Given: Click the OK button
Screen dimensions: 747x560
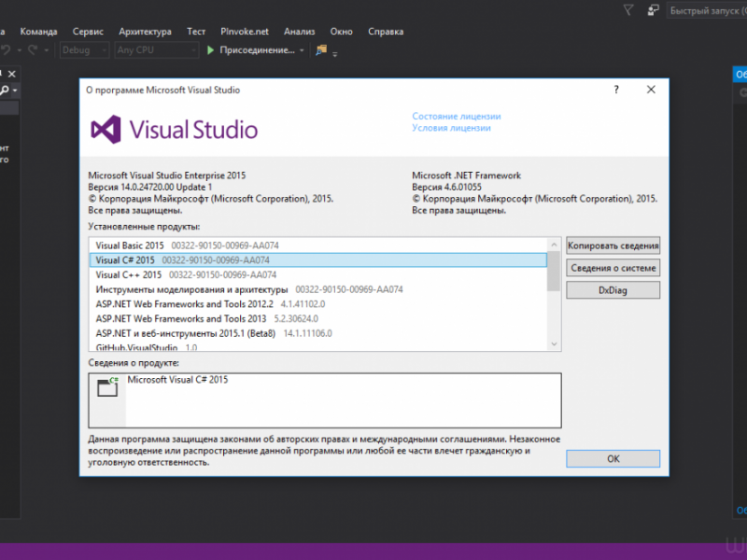Looking at the screenshot, I should (x=613, y=458).
